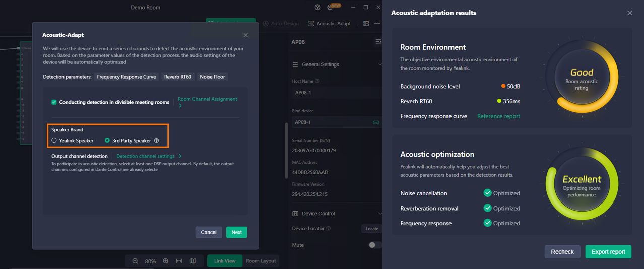Zoom out the canvas with minus magnifier

135,261
